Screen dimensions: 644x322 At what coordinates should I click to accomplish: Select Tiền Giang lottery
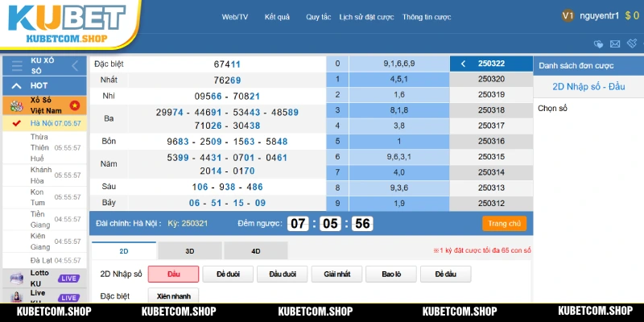pos(44,219)
